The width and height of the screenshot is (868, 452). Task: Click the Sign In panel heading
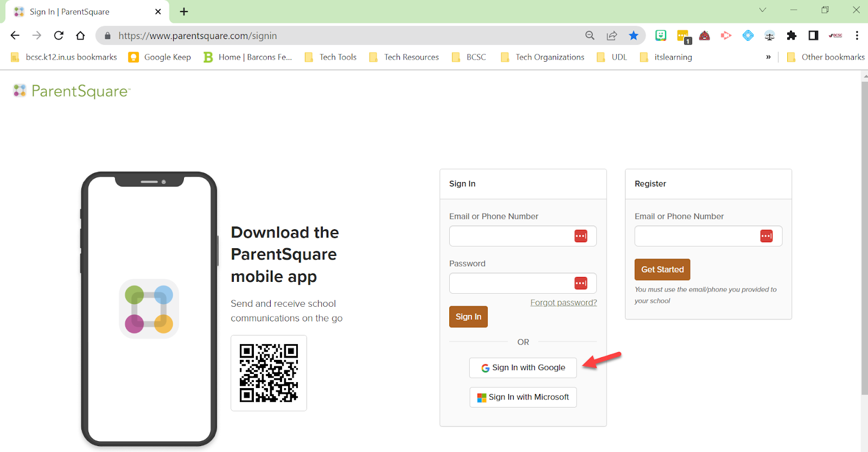462,184
